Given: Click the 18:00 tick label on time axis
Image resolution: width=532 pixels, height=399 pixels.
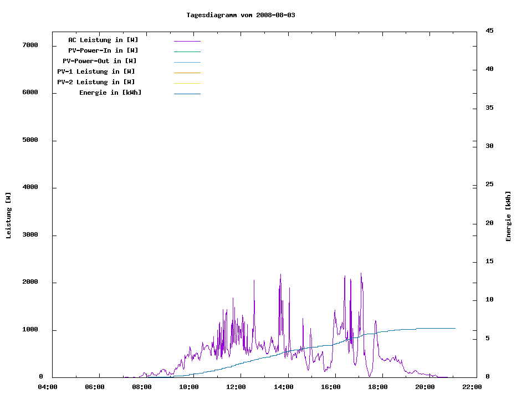Looking at the screenshot, I should 378,387.
